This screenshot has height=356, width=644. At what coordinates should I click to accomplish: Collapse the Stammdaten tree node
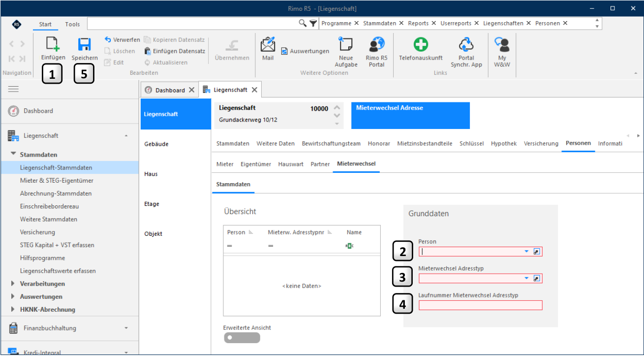pos(13,154)
